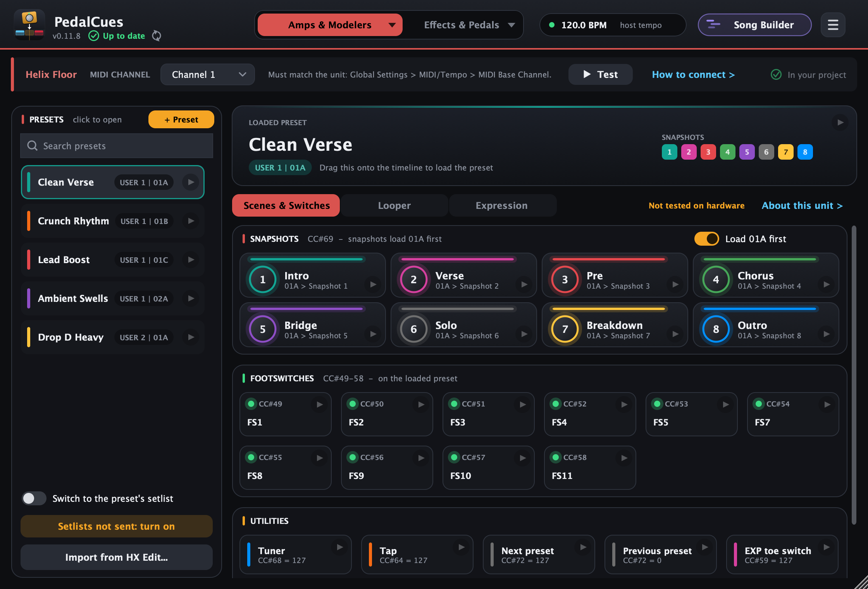Toggle Switch to the preset's setlist
Screen dimensions: 868x589
coord(34,498)
